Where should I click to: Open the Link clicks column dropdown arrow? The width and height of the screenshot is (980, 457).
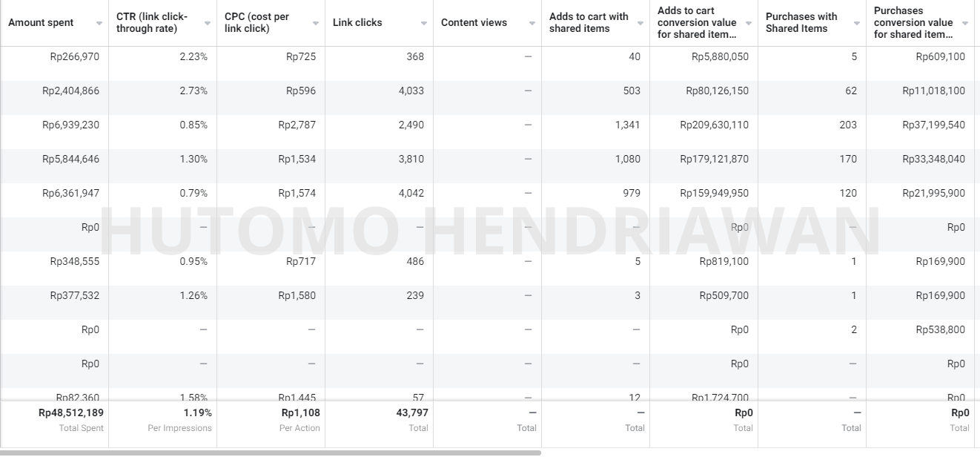tap(424, 23)
